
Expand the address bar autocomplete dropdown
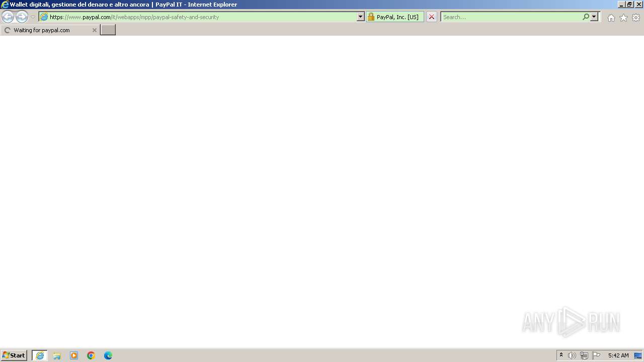(360, 17)
